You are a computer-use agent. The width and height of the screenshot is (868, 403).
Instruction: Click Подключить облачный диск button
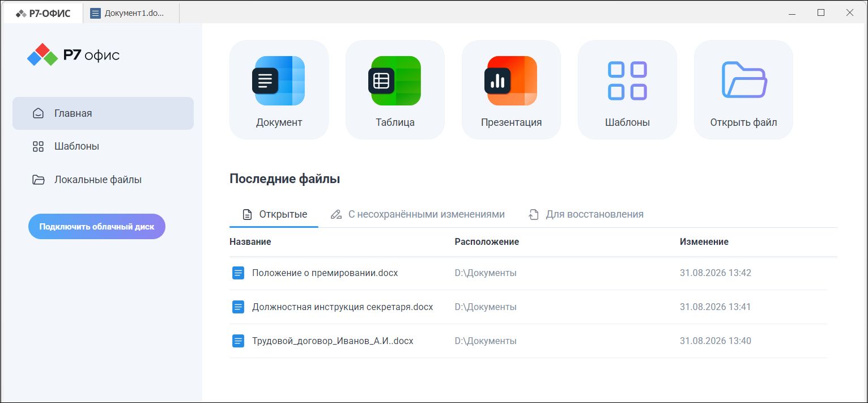[x=97, y=226]
